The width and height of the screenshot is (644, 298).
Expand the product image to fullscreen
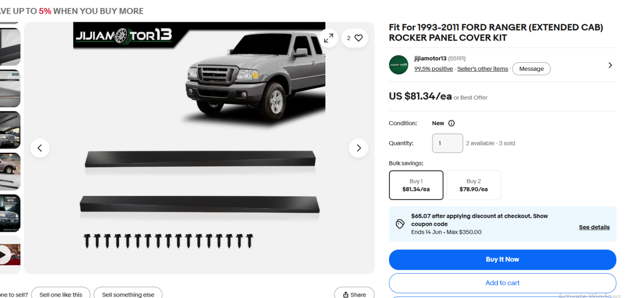tap(328, 38)
